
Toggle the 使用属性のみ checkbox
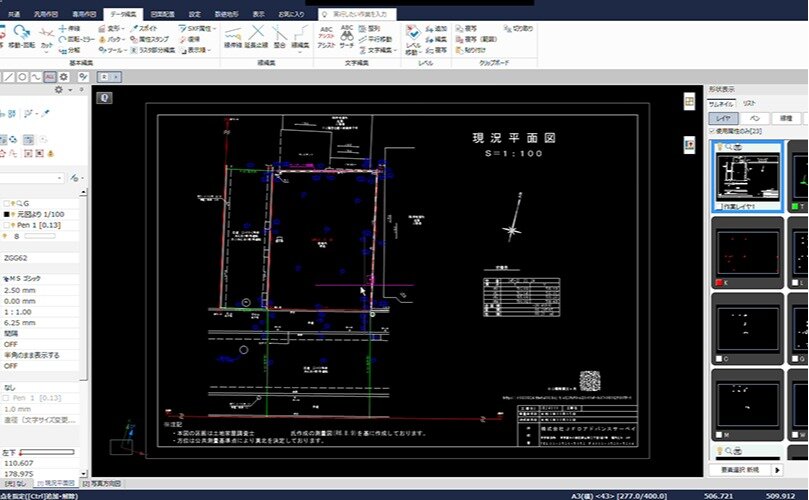pyautogui.click(x=712, y=130)
